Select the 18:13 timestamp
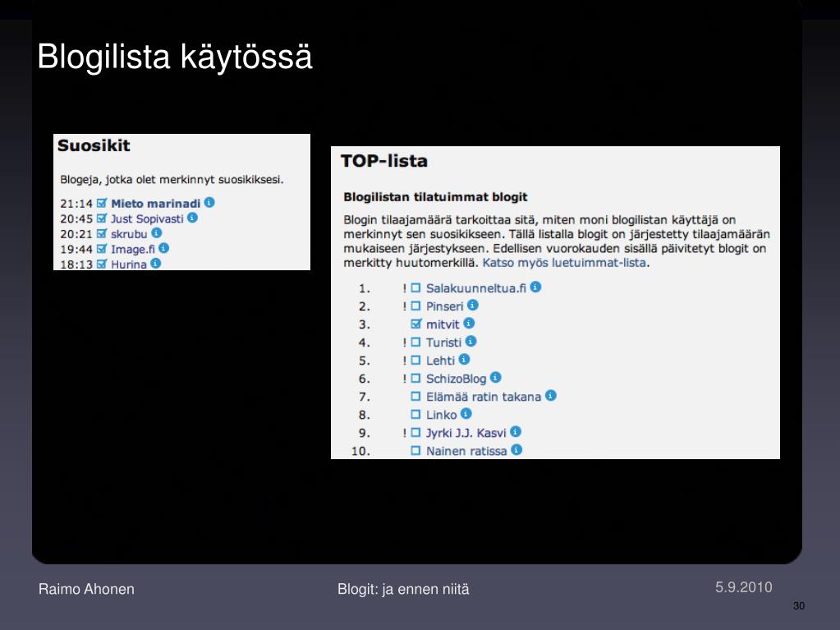This screenshot has height=630, width=840. pos(76,264)
